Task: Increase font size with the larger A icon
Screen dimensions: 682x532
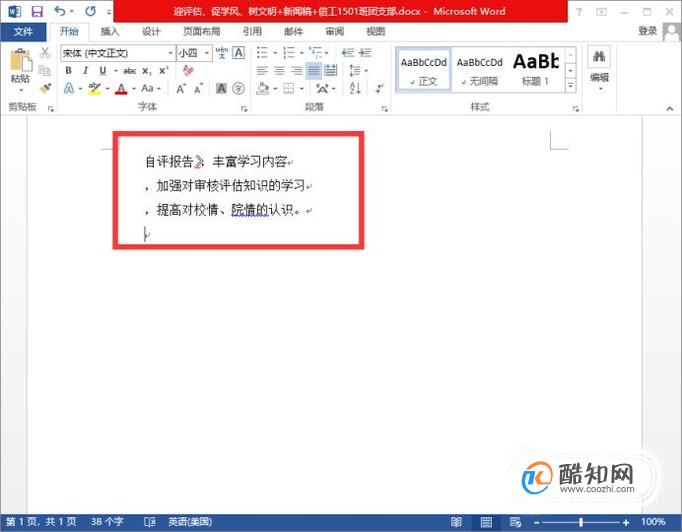Action: (181, 89)
